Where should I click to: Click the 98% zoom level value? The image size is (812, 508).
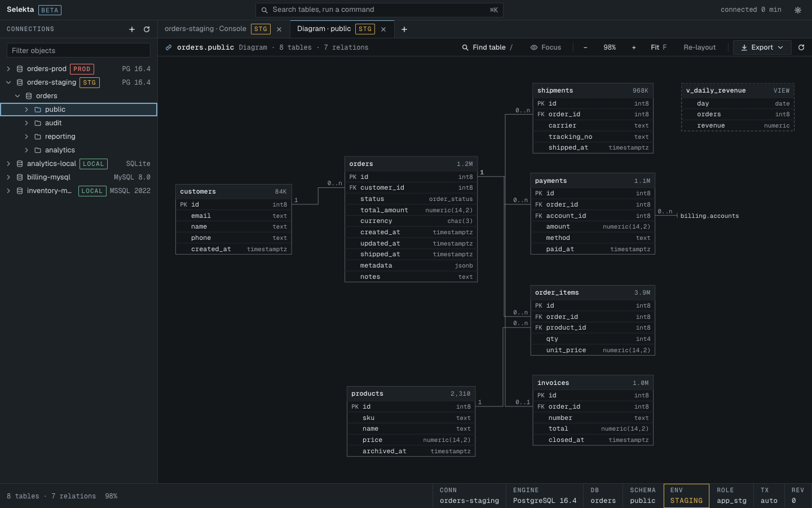click(x=610, y=47)
